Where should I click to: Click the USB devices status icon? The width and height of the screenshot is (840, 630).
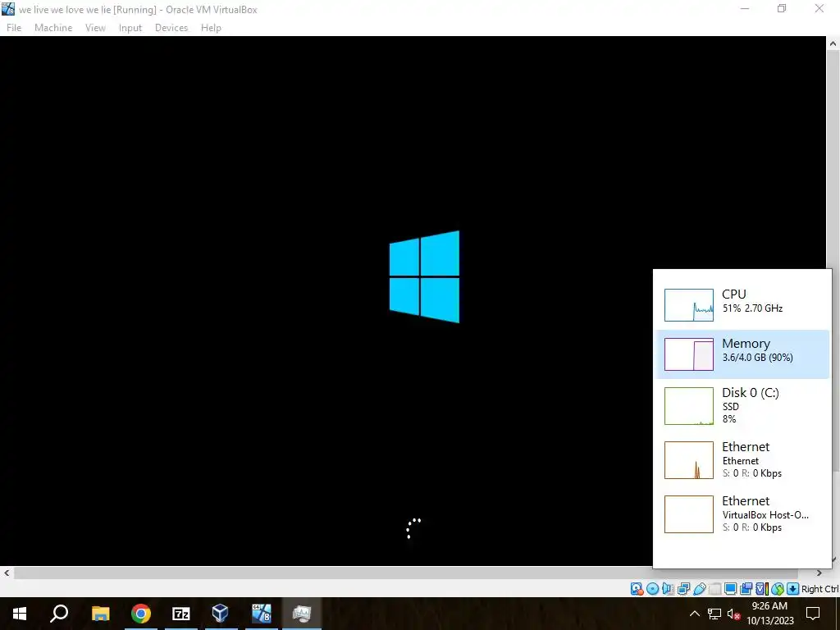(x=699, y=589)
